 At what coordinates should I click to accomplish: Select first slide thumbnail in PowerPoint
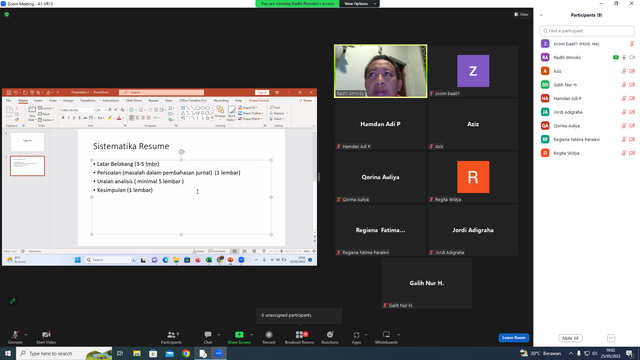pyautogui.click(x=27, y=142)
